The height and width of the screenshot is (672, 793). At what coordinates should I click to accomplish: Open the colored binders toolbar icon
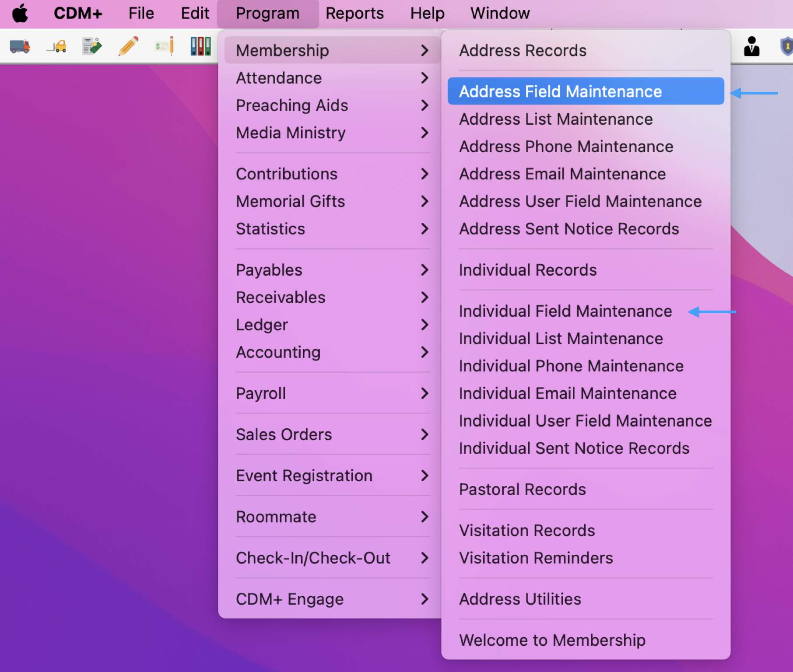200,46
